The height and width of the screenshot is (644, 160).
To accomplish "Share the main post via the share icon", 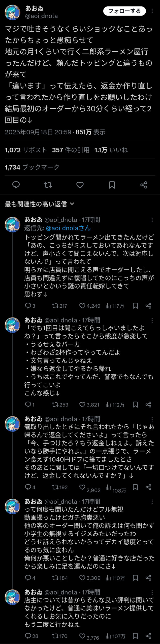I will (144, 185).
